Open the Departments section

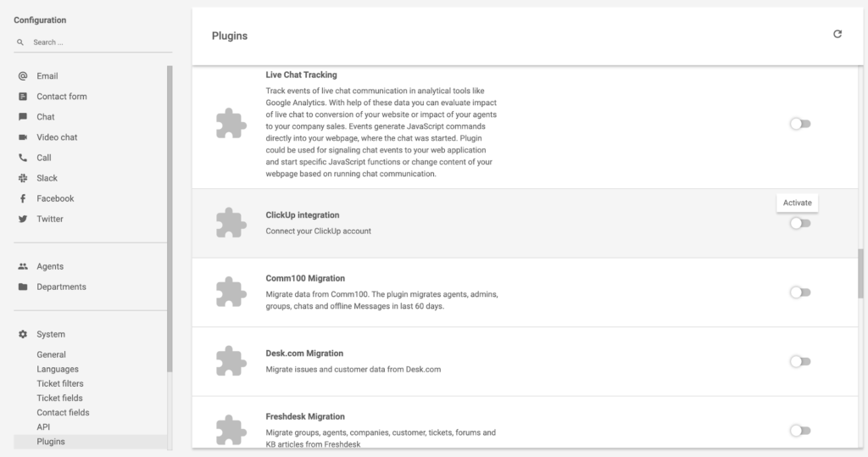coord(61,287)
